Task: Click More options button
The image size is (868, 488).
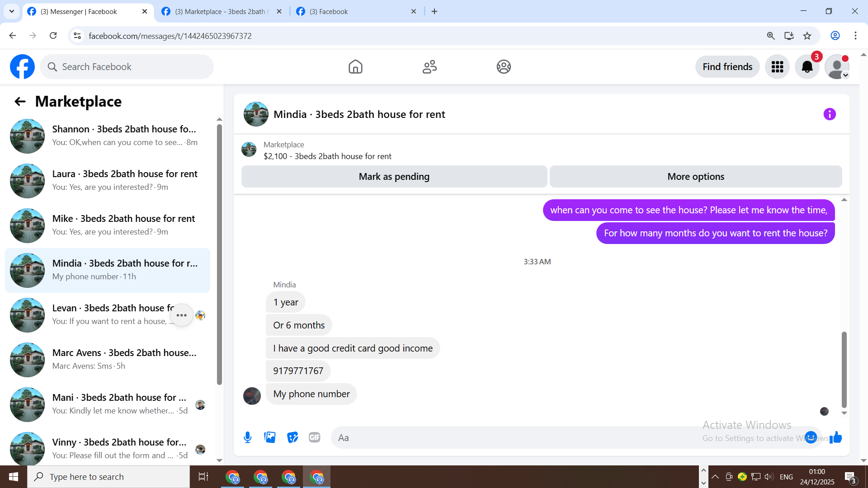Action: pos(695,177)
